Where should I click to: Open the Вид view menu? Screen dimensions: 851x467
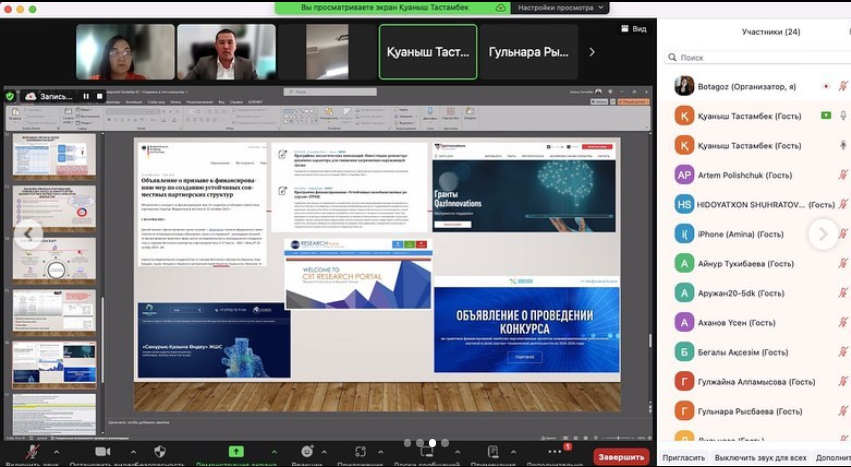pyautogui.click(x=634, y=29)
